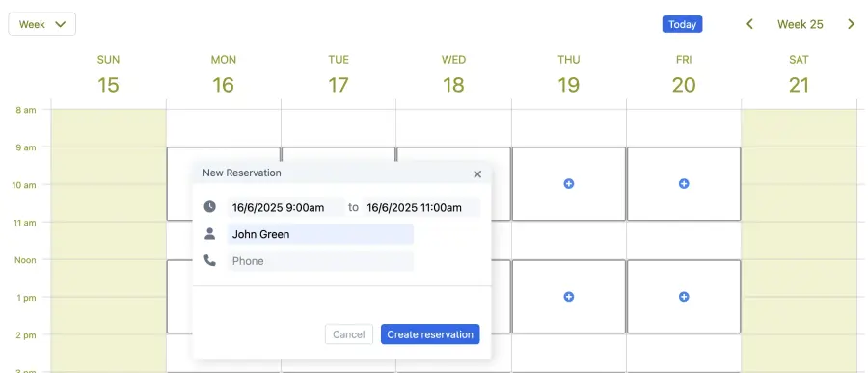Click the Cancel button

point(349,334)
